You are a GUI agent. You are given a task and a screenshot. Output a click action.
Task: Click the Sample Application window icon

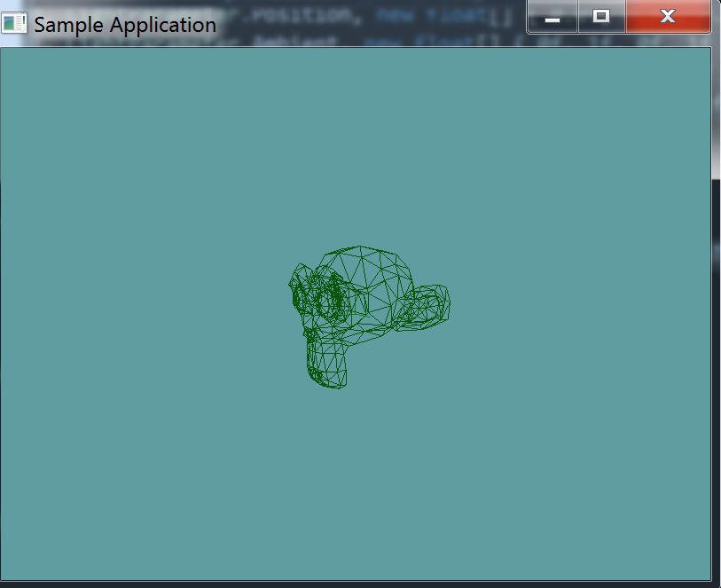point(14,23)
